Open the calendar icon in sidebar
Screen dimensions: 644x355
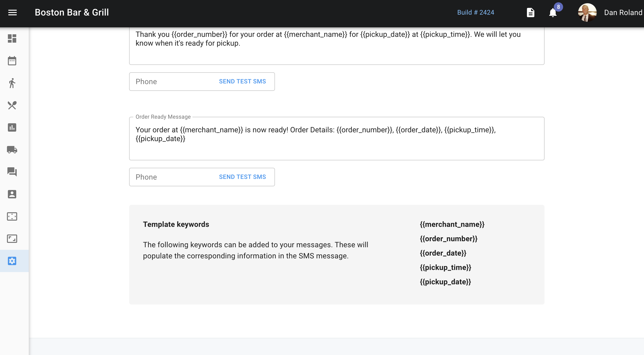coord(12,61)
